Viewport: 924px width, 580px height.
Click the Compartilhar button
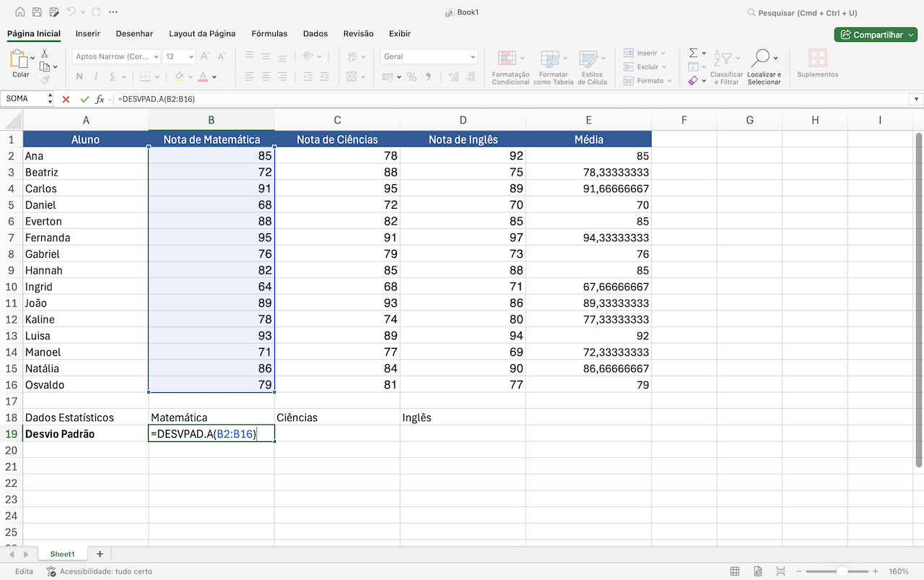click(x=876, y=35)
